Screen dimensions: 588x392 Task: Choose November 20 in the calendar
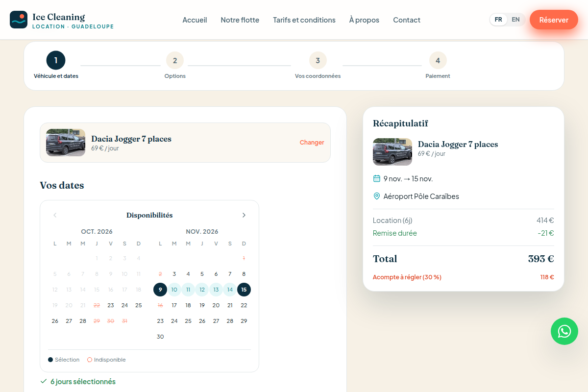(x=216, y=305)
